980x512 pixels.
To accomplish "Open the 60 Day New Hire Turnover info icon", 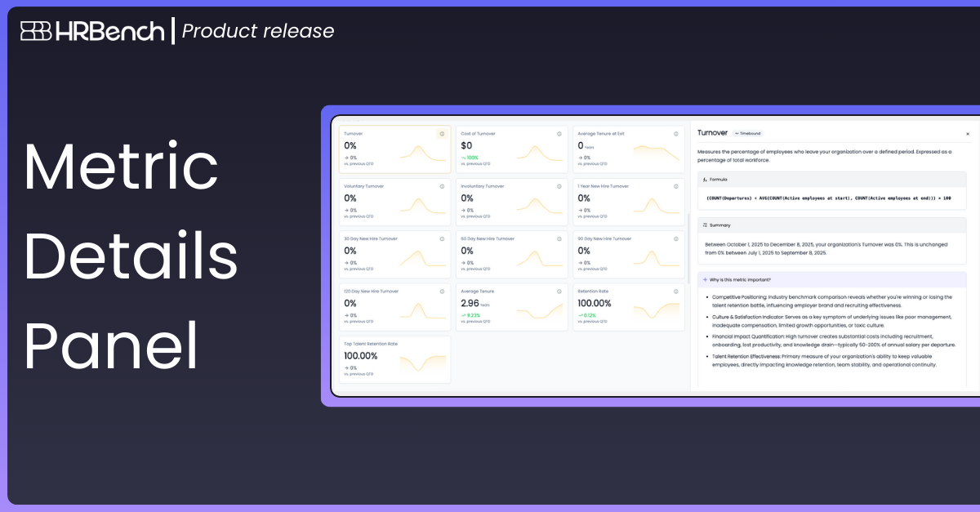I will tap(559, 238).
